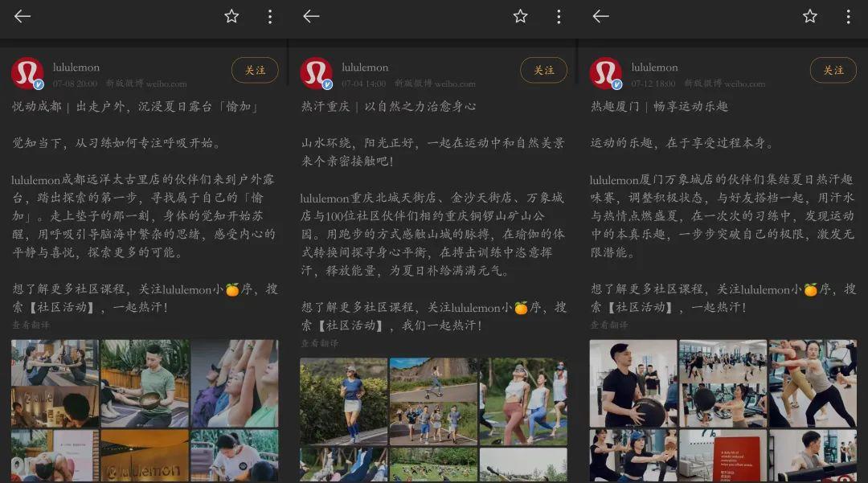Tap back arrow above the 热汗重庆 post

point(311,16)
